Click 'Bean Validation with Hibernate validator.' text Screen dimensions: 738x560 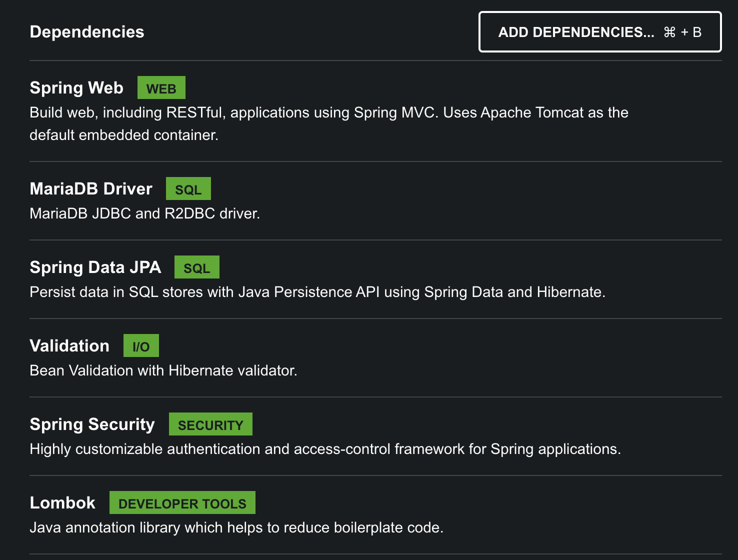tap(163, 370)
